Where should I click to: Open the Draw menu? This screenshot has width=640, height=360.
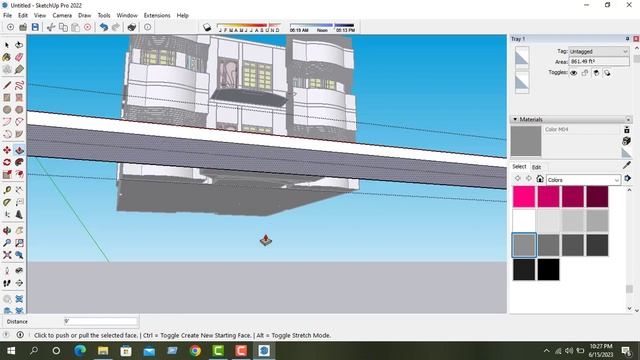click(x=84, y=15)
